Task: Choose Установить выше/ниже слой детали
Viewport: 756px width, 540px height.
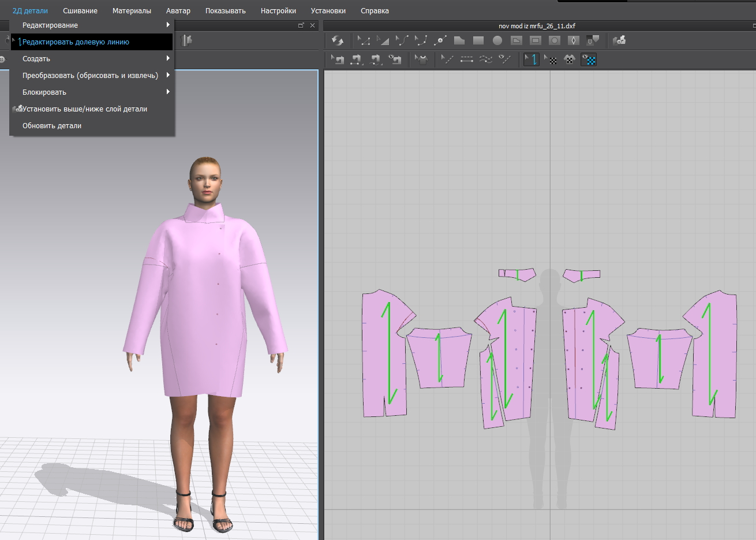Action: coord(84,109)
